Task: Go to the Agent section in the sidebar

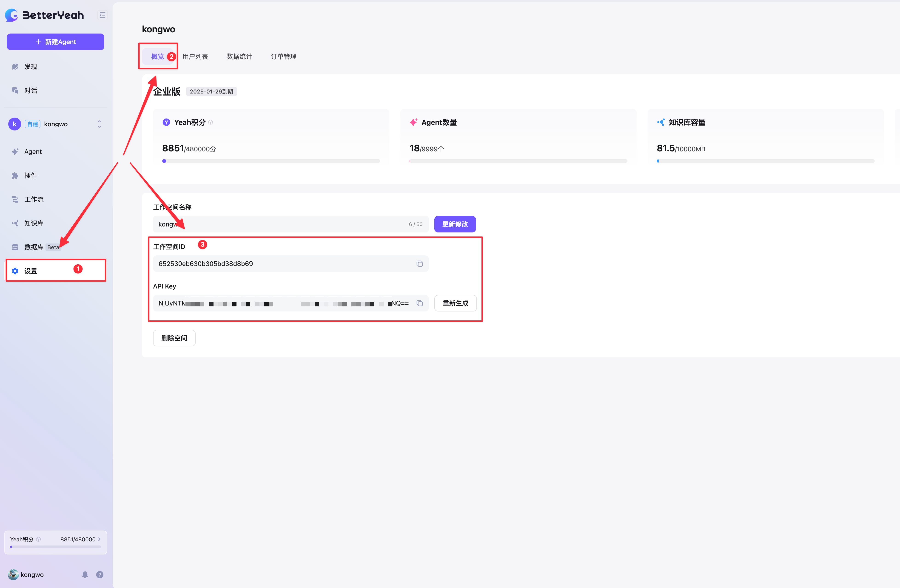Action: coord(56,152)
